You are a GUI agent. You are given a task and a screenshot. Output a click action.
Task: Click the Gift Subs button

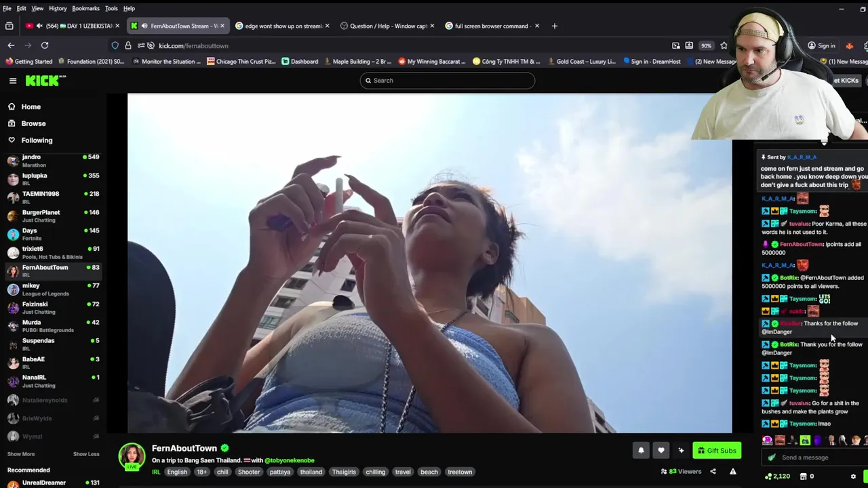(x=717, y=450)
